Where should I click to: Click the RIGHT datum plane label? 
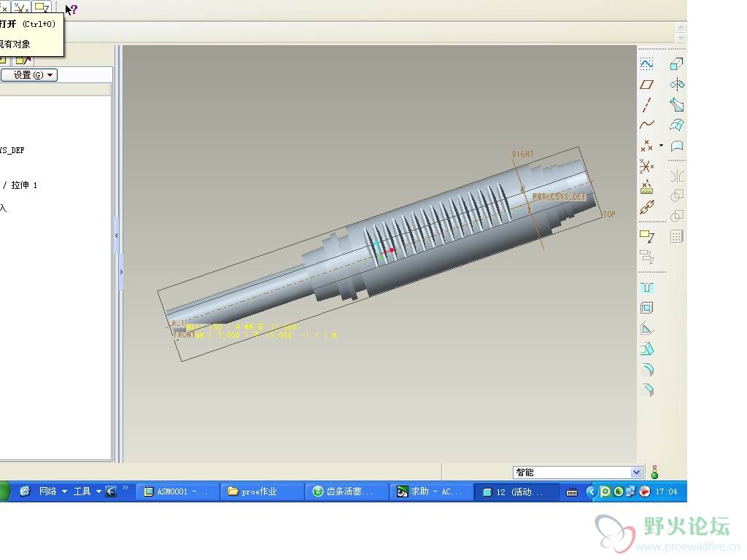522,154
